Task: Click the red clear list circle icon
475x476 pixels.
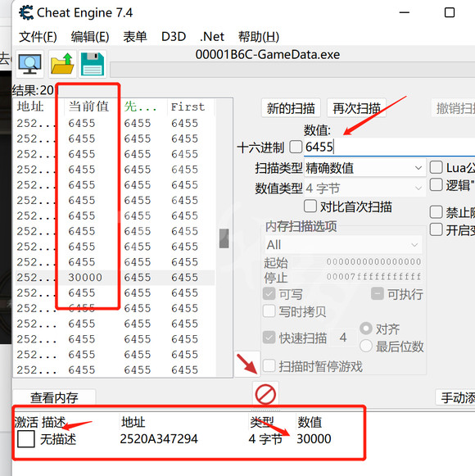Action: [x=265, y=394]
